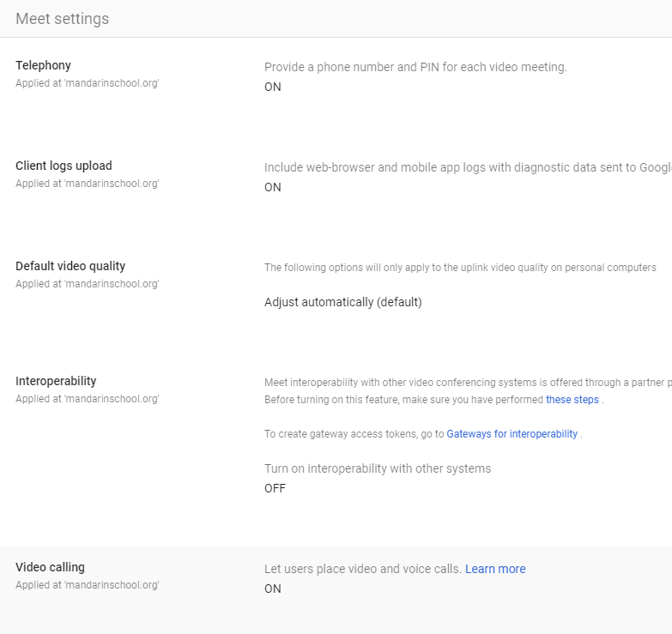Expand the Default video quality setting
Screen dimensions: 672x634
(x=70, y=266)
